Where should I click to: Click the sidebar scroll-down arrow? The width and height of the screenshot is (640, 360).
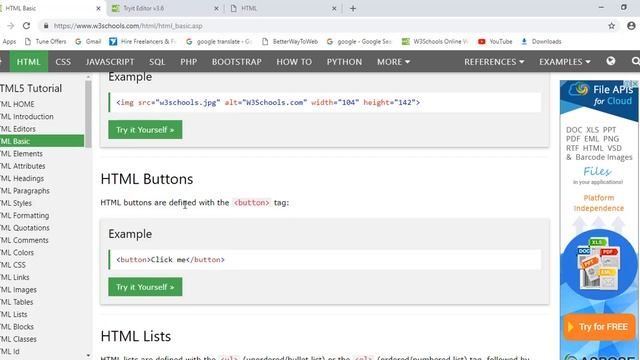tap(88, 356)
